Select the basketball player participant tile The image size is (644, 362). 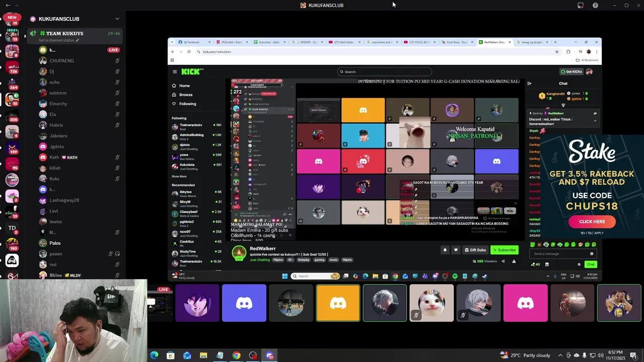[619, 303]
